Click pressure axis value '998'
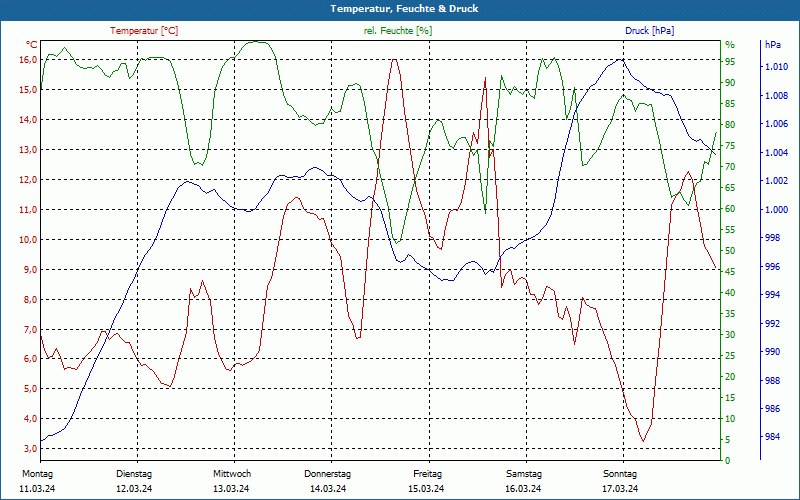 772,238
